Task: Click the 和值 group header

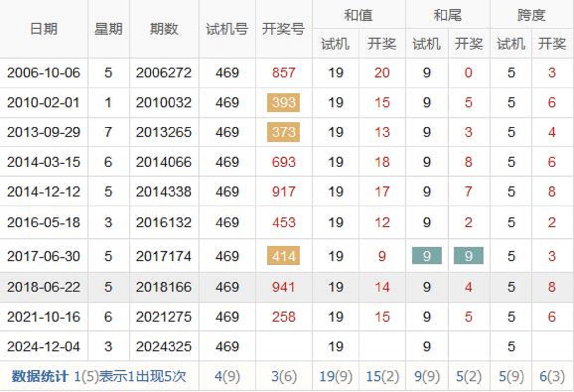Action: (x=358, y=15)
